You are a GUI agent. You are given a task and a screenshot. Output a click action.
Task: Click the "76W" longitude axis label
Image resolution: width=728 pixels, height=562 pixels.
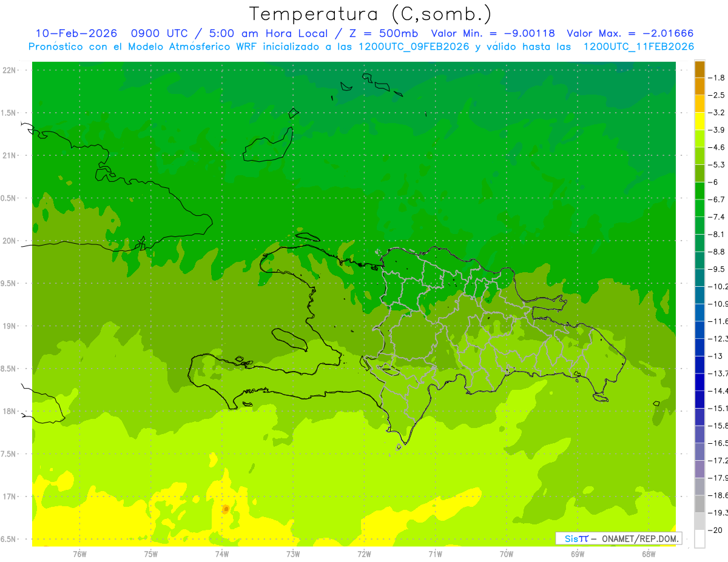click(79, 554)
